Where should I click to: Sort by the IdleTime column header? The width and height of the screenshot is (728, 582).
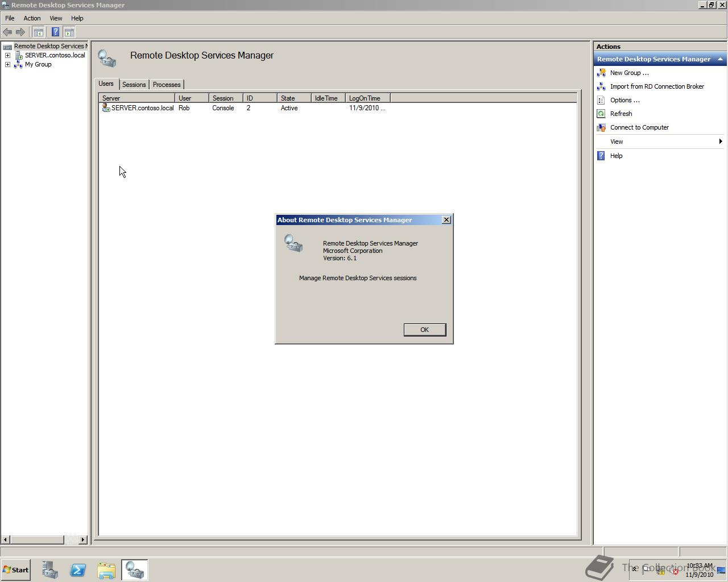(x=328, y=98)
